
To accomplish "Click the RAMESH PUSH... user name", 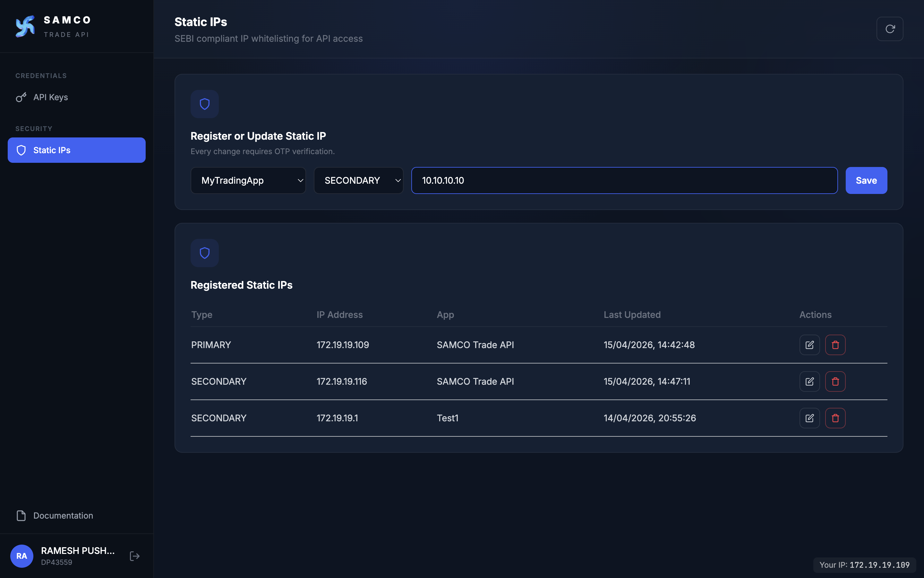I will click(78, 550).
